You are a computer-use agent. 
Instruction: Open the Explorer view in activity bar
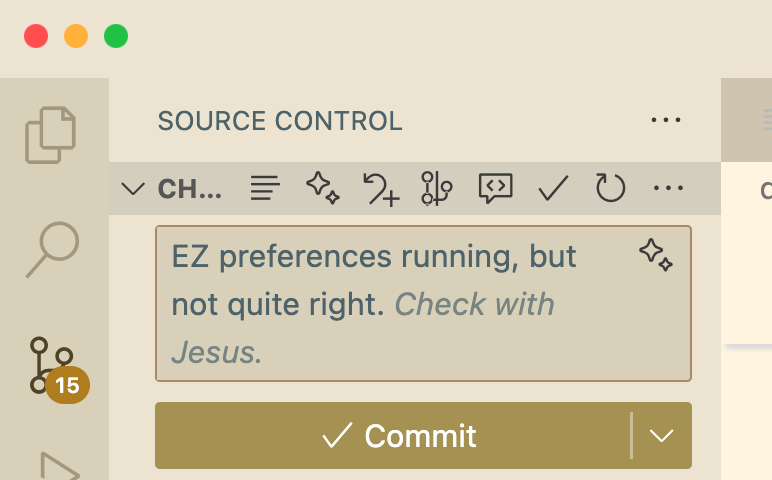click(x=51, y=135)
